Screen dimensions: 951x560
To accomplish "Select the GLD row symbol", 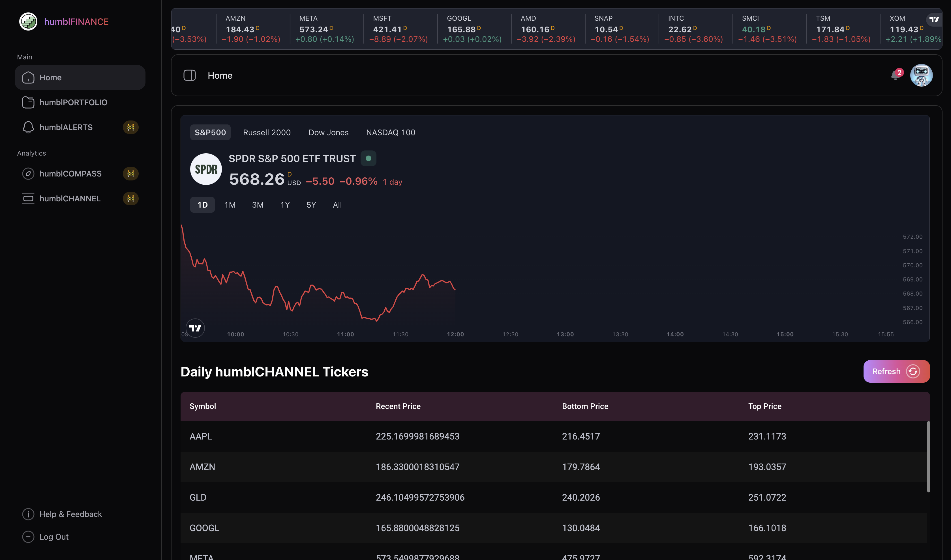I will (198, 498).
